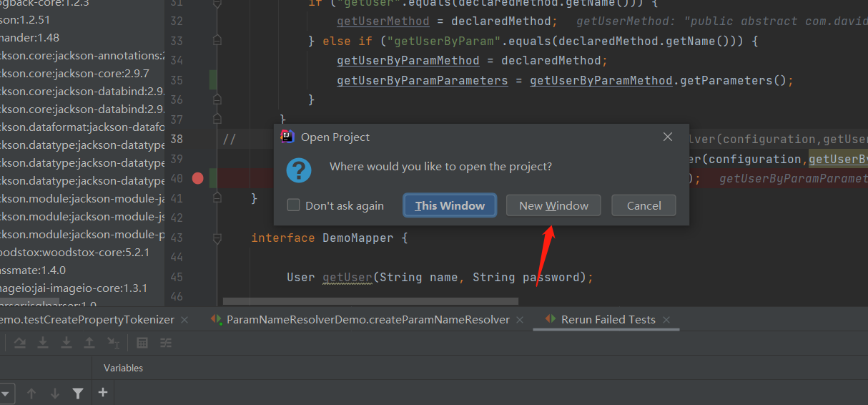Select the jackson-datafo library row
The image size is (868, 405).
coord(82,127)
